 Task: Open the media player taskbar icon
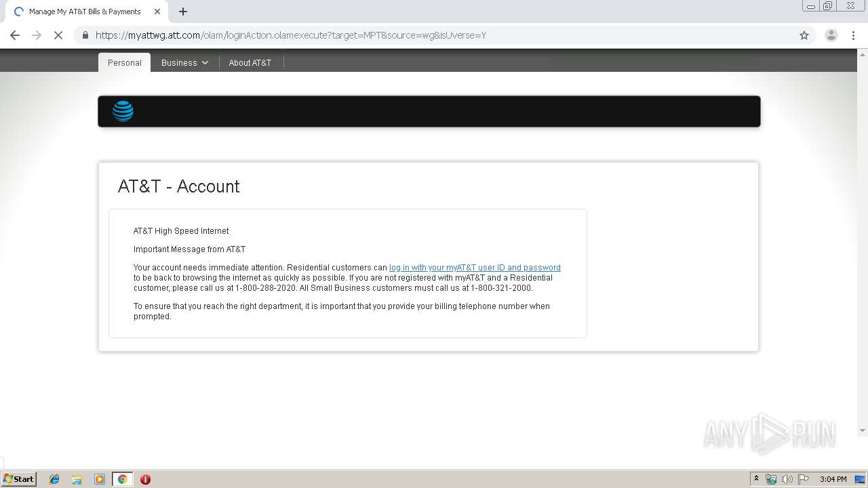100,479
